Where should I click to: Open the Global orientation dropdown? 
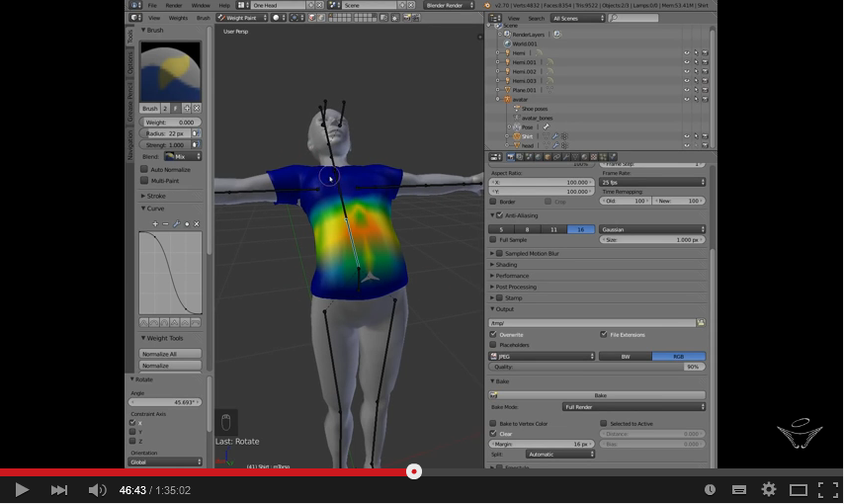[165, 462]
